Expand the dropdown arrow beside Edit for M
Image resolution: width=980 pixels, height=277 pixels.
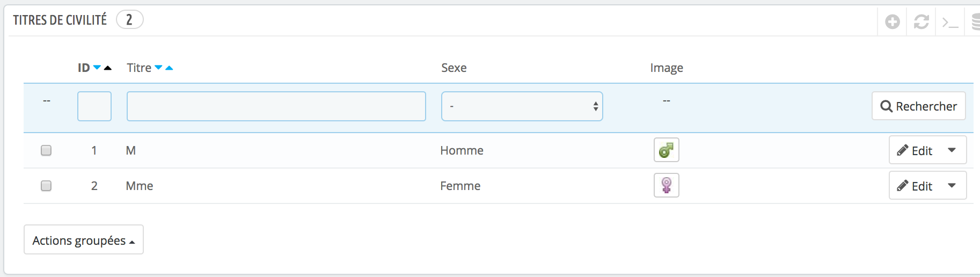952,150
